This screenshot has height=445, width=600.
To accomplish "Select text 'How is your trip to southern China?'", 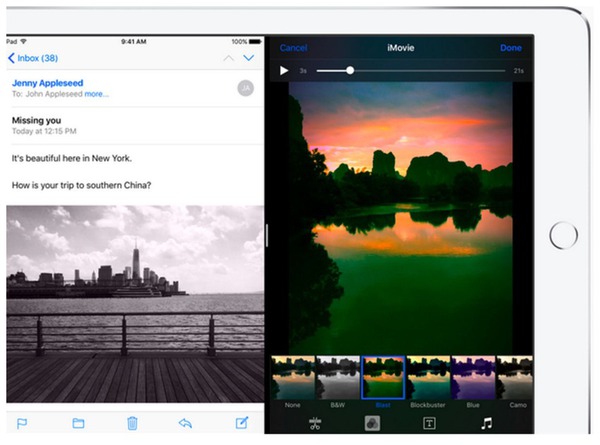I will tap(82, 186).
